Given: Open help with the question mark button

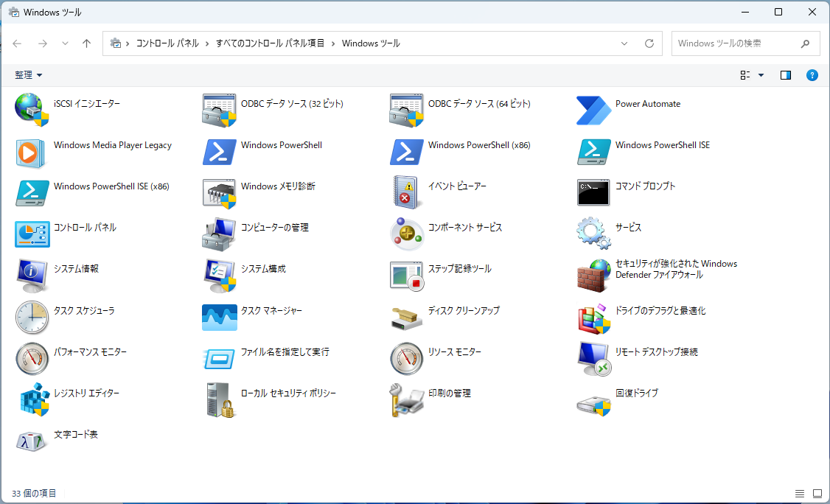Looking at the screenshot, I should tap(812, 75).
